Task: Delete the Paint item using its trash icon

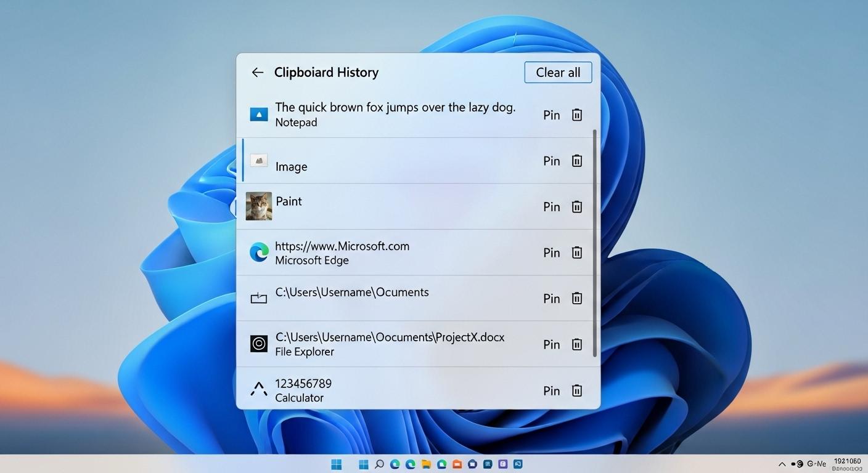Action: (576, 206)
